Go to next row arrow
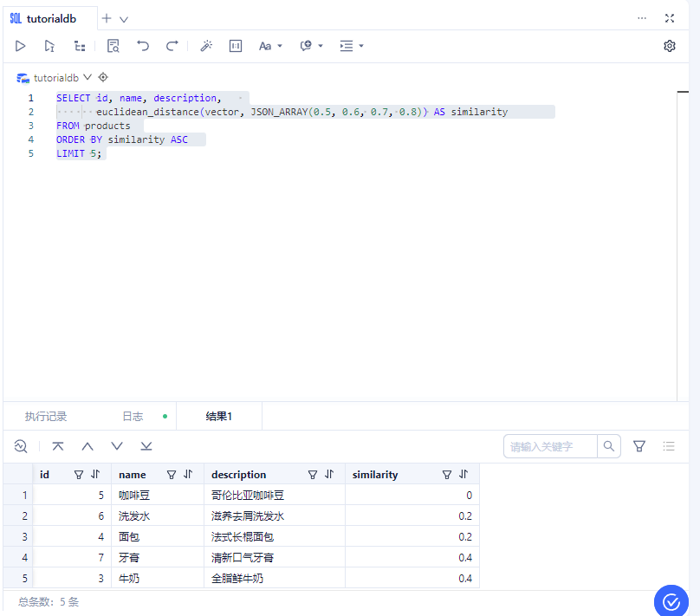Viewport: 700px width, 616px height. point(117,446)
